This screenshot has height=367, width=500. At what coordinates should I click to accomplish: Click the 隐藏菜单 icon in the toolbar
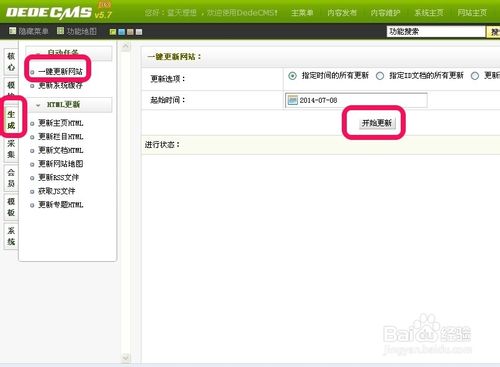(12, 31)
